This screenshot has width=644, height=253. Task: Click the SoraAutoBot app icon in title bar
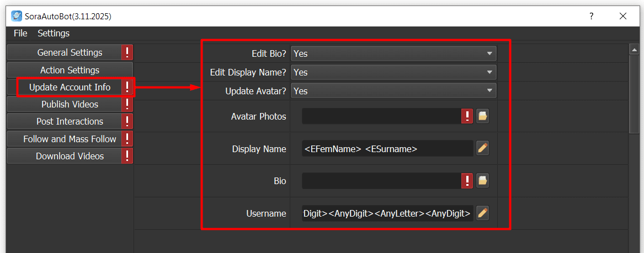click(x=17, y=17)
